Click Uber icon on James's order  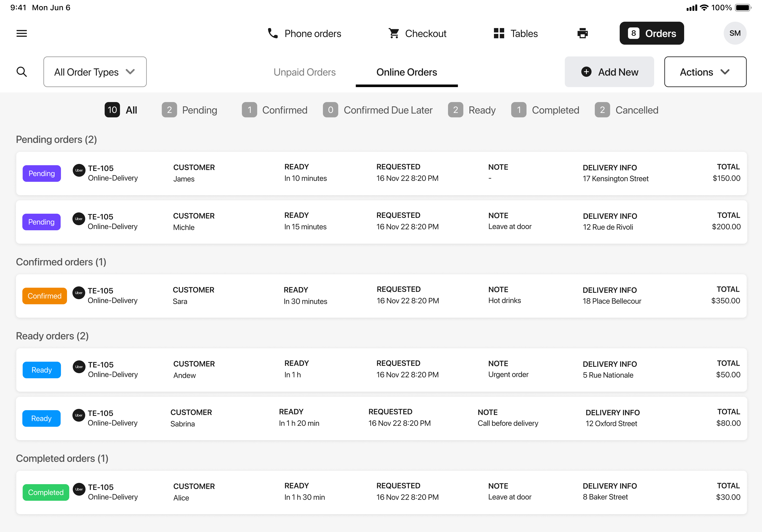(x=79, y=171)
